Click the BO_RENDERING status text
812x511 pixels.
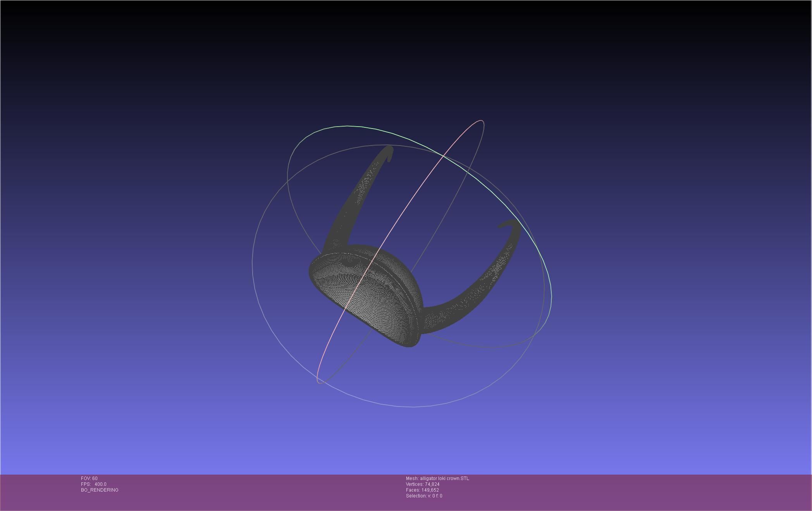tap(100, 490)
